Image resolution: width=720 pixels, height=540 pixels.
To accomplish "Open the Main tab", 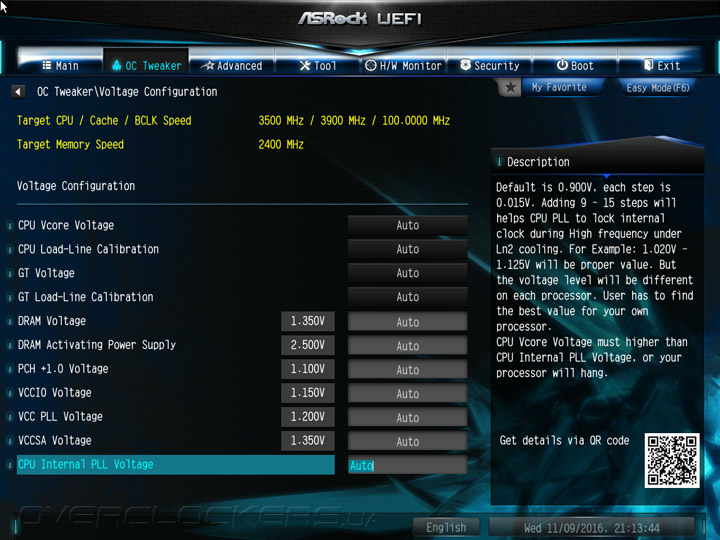I will click(x=60, y=66).
